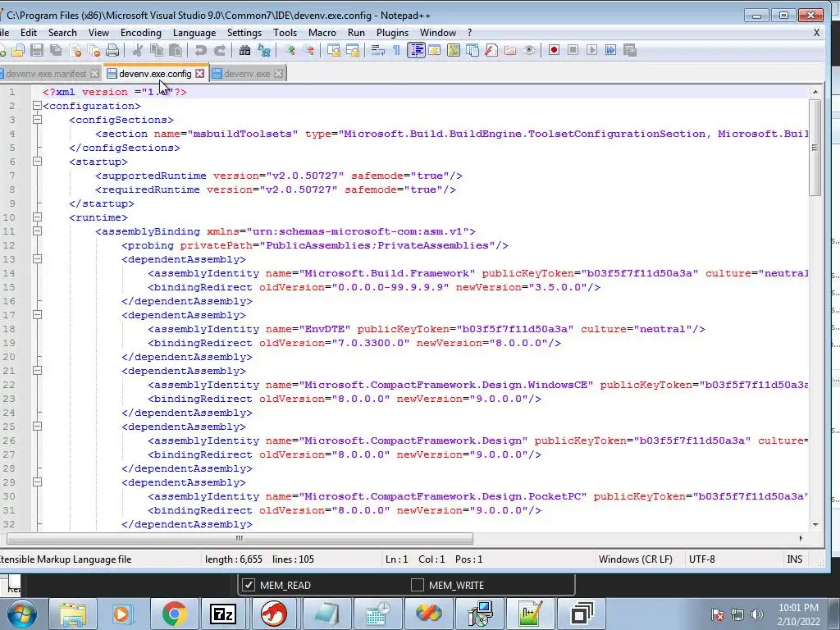Run macro multiple times icon
The width and height of the screenshot is (840, 630).
610,50
